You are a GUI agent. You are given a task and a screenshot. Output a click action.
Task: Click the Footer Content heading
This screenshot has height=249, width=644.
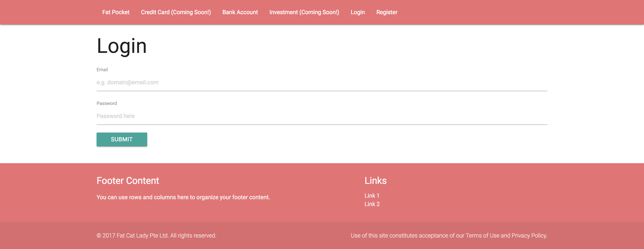click(x=128, y=181)
